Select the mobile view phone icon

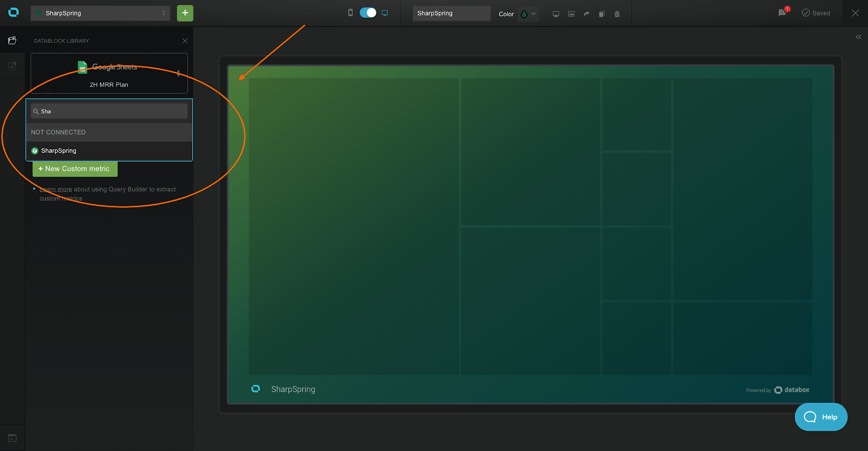pos(350,12)
